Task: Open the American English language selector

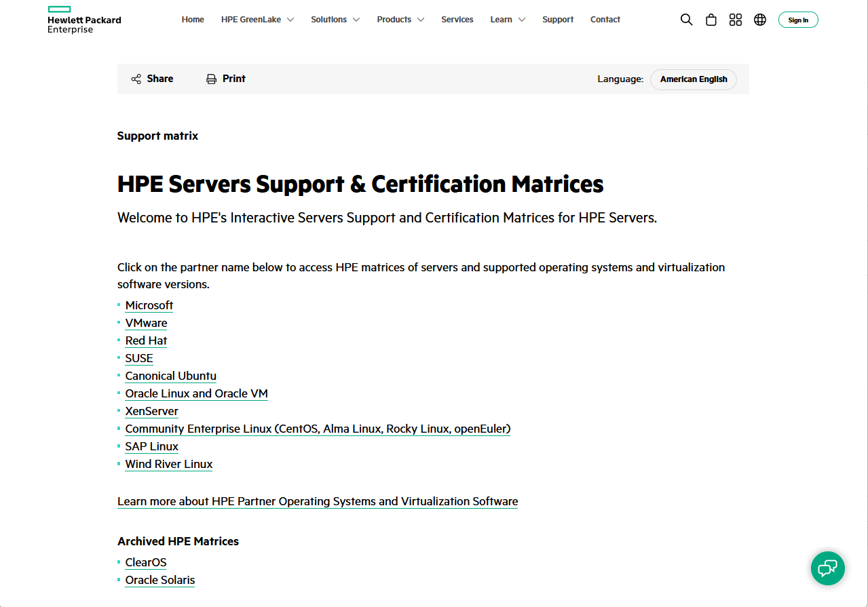Action: tap(694, 79)
